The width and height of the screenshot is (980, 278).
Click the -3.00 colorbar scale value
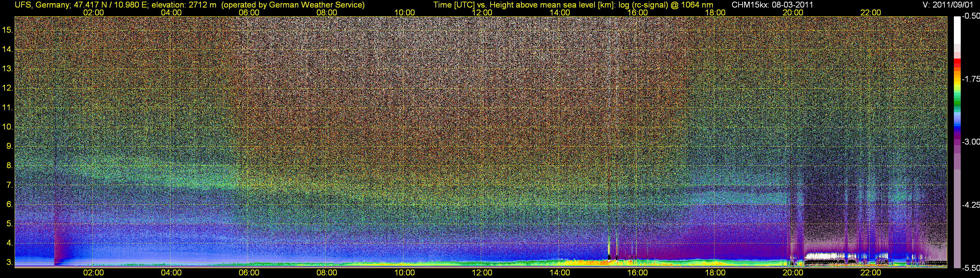[971, 142]
